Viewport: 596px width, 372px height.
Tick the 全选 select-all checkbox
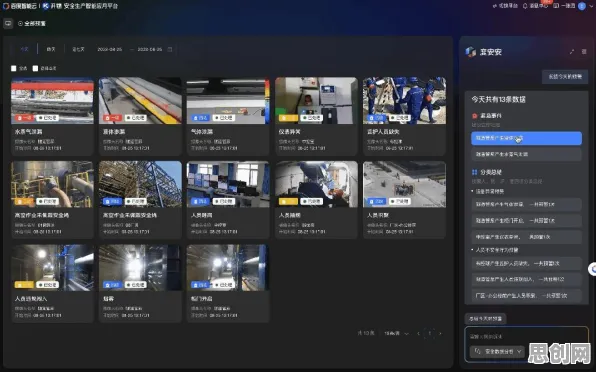pyautogui.click(x=14, y=68)
